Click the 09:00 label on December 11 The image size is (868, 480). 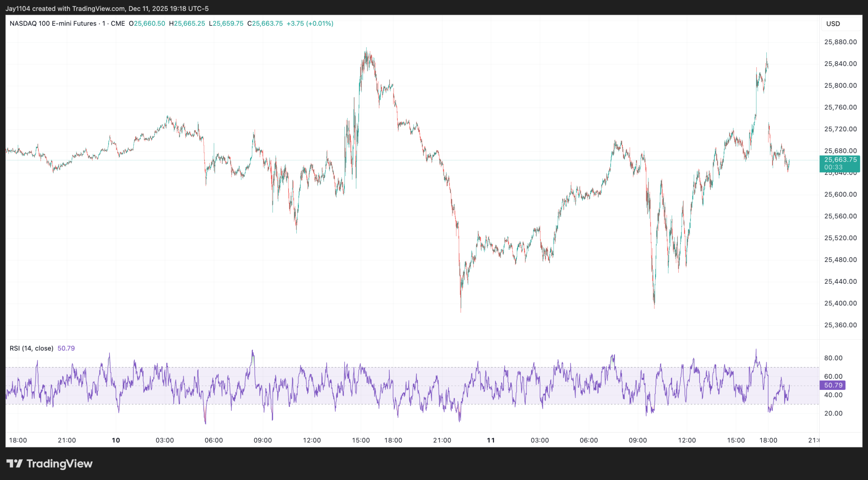[637, 440]
